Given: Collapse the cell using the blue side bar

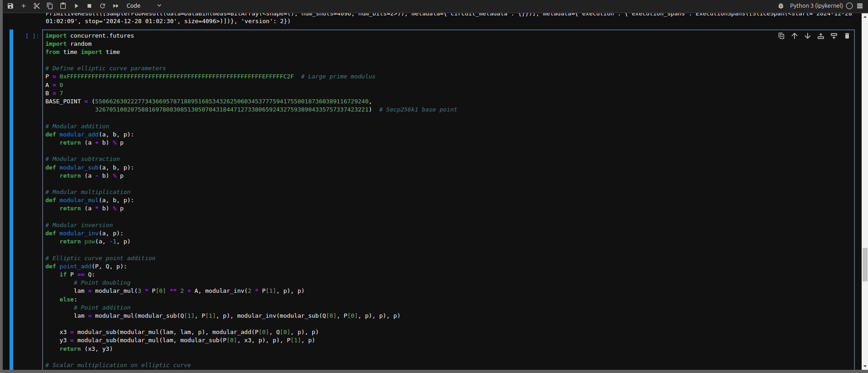Looking at the screenshot, I should (11, 199).
